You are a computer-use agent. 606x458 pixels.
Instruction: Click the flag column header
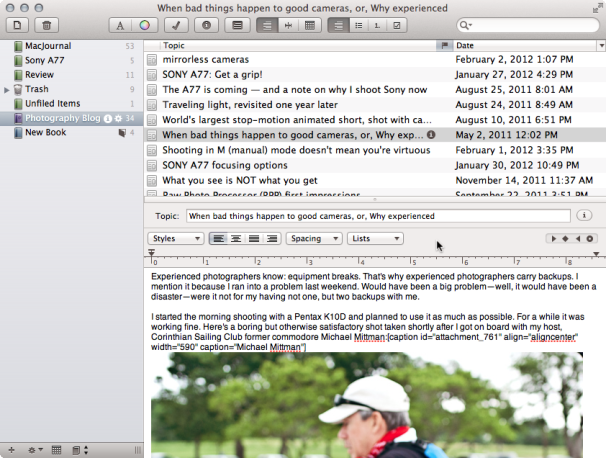tap(444, 45)
